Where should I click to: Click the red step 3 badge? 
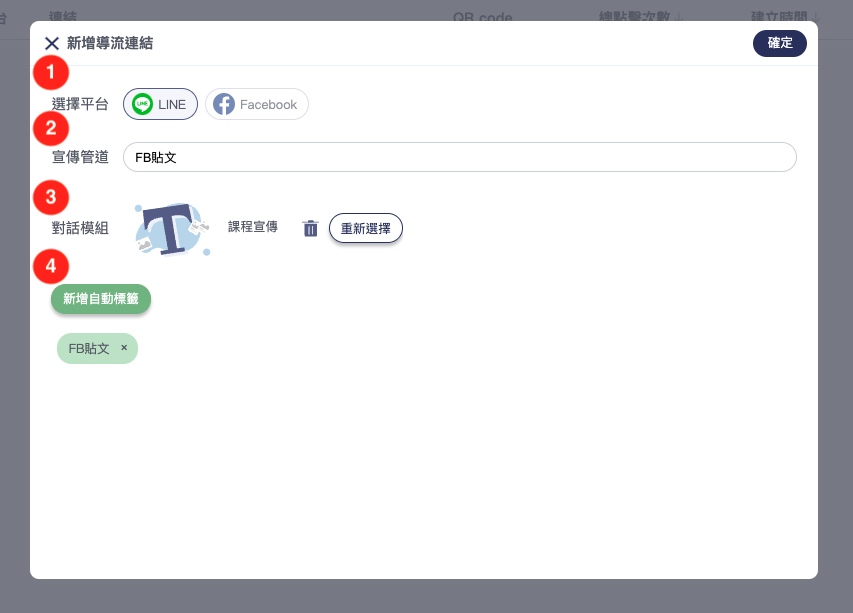point(51,197)
